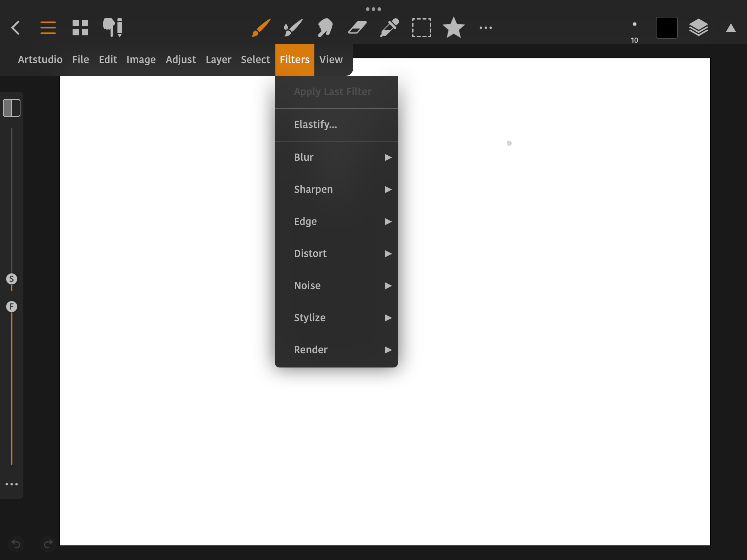Open the black foreground color swatch

[666, 28]
